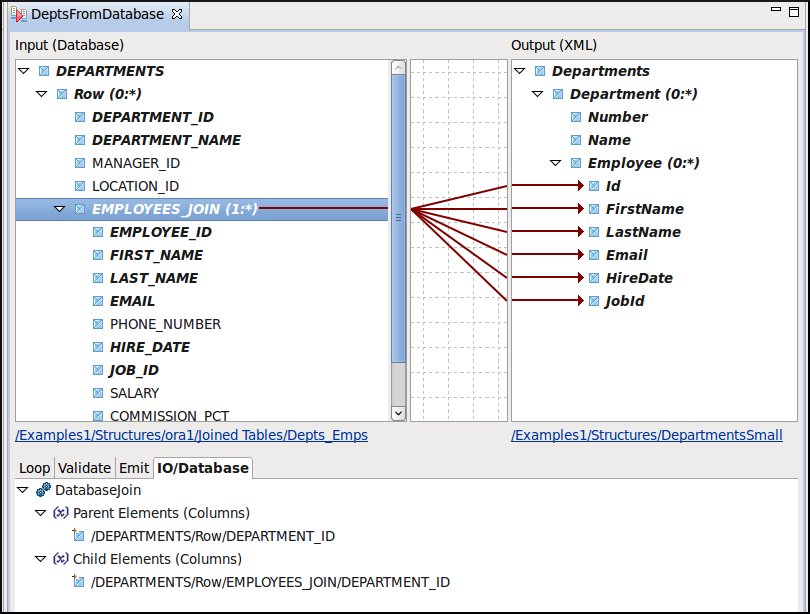Click the PHONE_NUMBER column icon
810x614 pixels.
pyautogui.click(x=98, y=324)
